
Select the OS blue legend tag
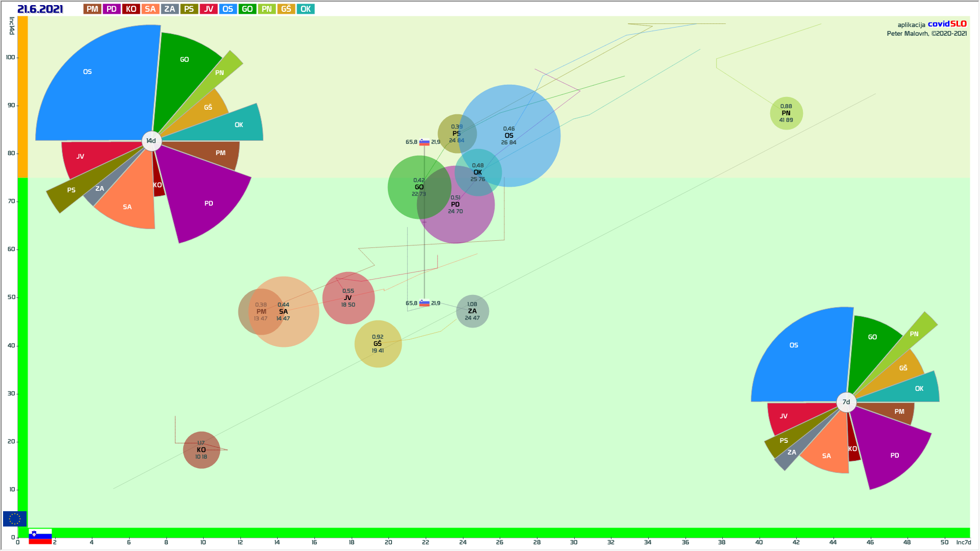[228, 9]
